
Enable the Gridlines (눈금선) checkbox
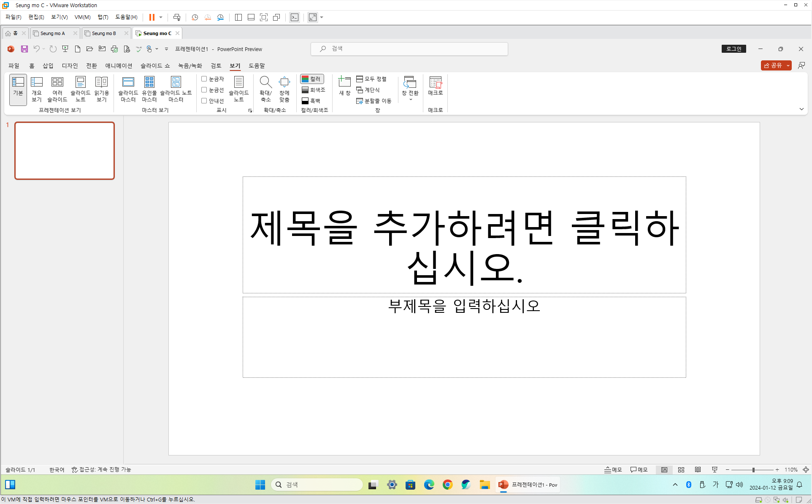point(204,90)
